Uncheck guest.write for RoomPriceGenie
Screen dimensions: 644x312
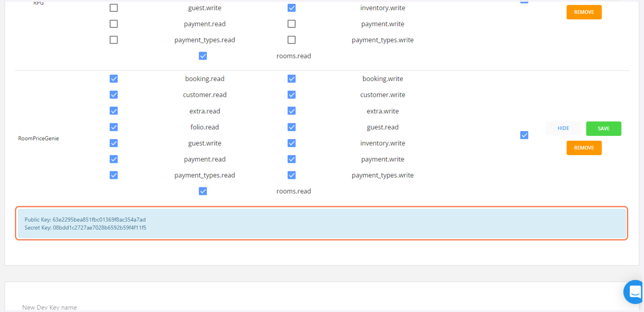pyautogui.click(x=114, y=143)
